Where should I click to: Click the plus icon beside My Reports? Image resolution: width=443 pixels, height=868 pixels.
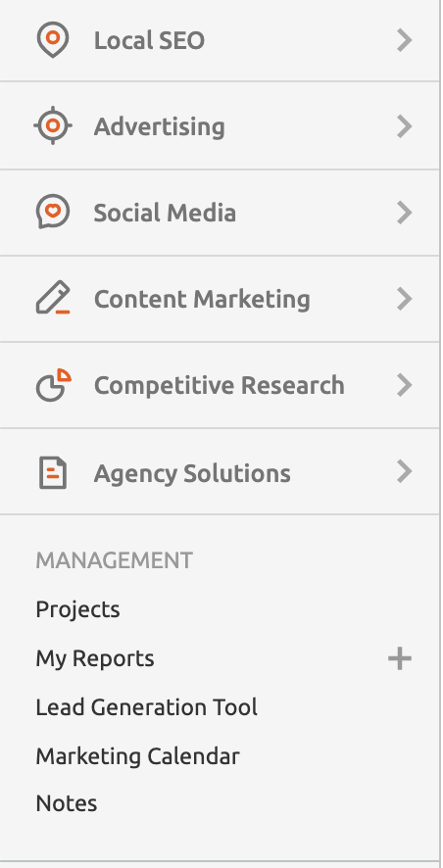point(399,658)
